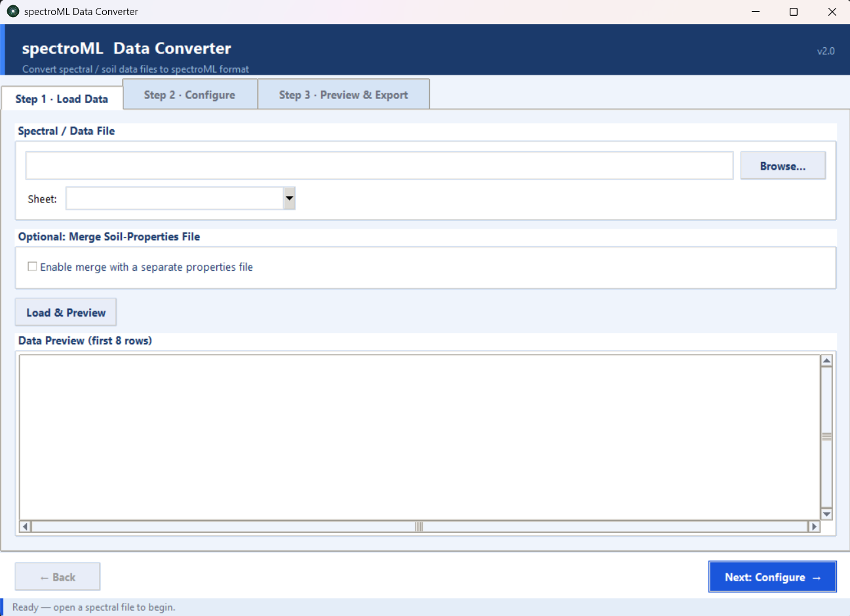Click 'Data Preview (first 8 rows)' heading
This screenshot has height=616, width=850.
(x=85, y=341)
